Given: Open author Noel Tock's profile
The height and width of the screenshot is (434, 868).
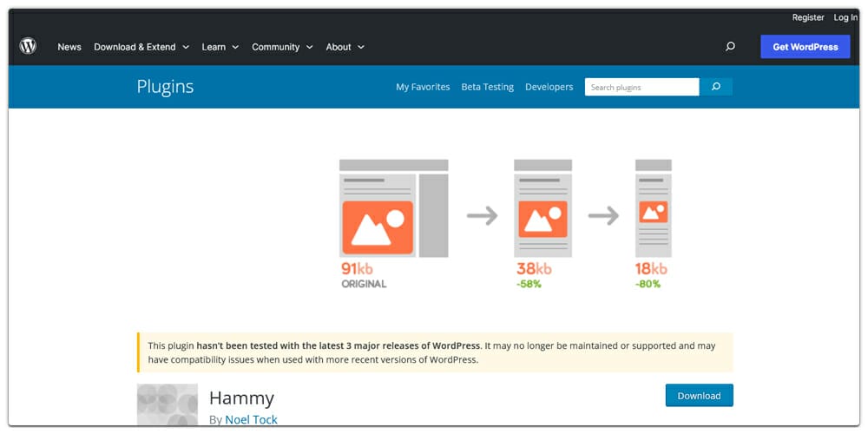Looking at the screenshot, I should (251, 419).
